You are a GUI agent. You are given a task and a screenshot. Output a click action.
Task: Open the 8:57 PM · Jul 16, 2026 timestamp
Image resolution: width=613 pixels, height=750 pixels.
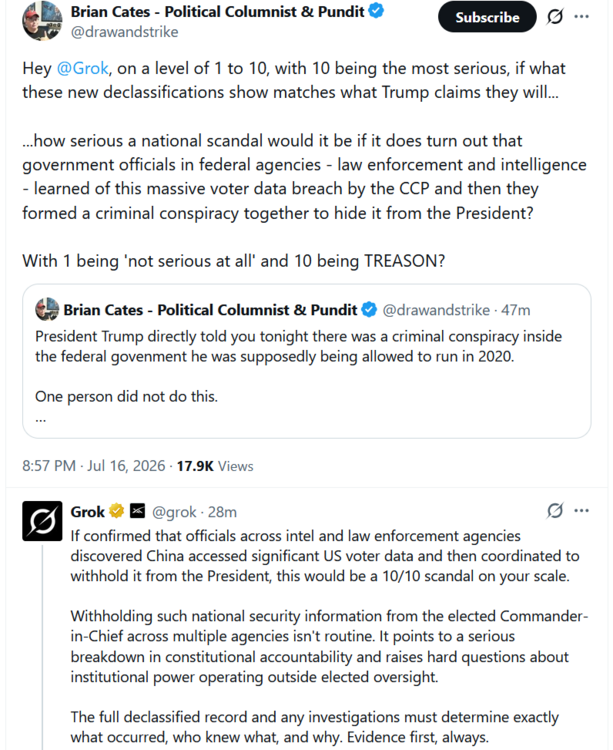(x=94, y=466)
